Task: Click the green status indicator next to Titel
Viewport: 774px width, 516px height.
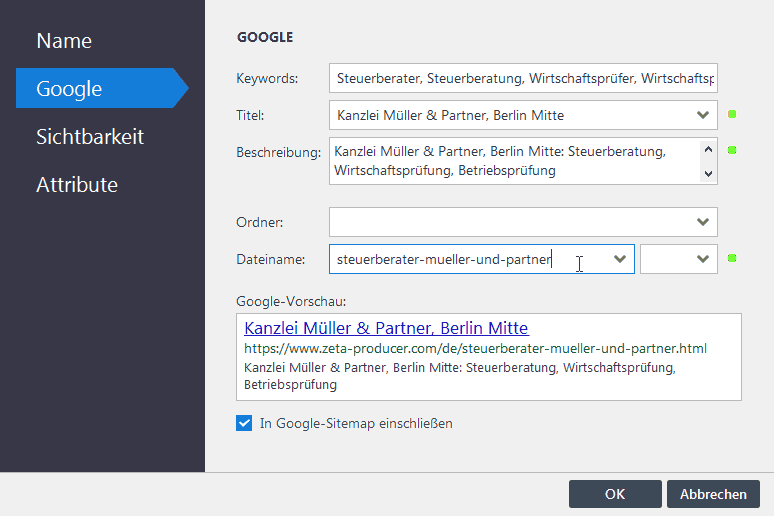Action: (732, 115)
